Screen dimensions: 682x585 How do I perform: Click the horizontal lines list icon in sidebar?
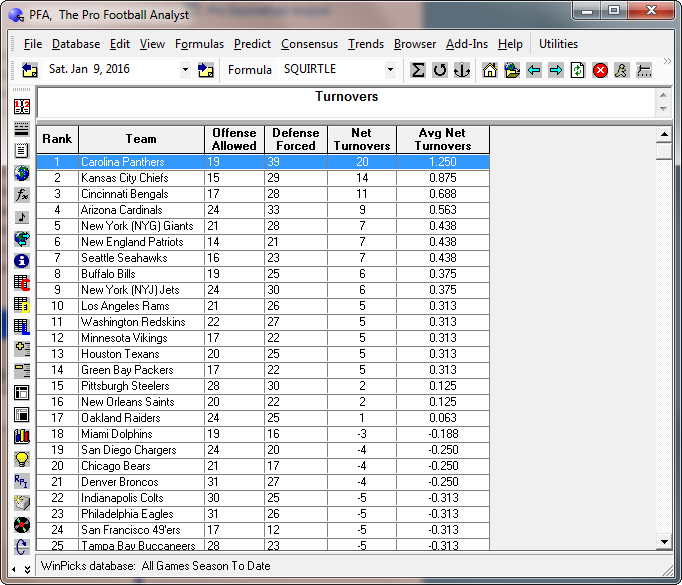point(22,129)
